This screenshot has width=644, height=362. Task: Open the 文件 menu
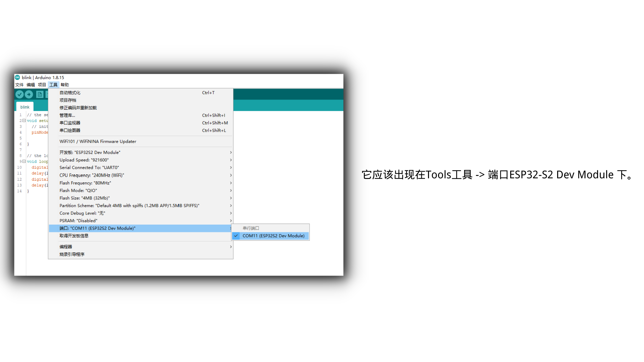(19, 85)
